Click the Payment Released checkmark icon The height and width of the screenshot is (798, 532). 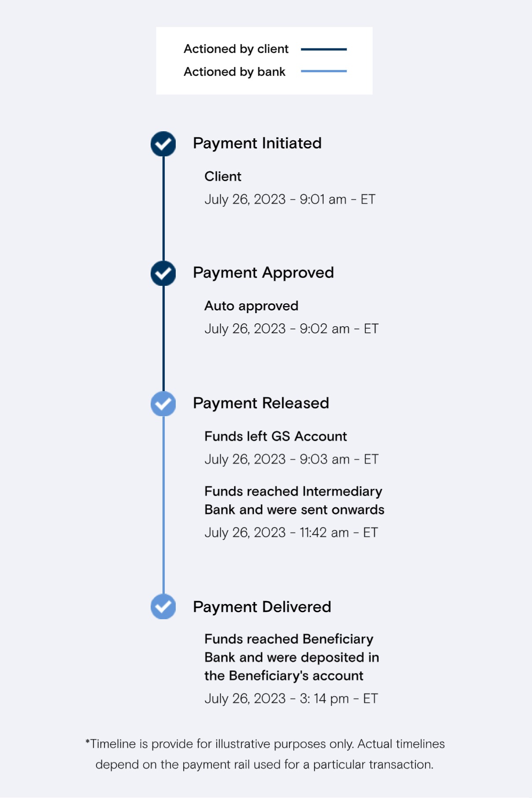point(163,404)
